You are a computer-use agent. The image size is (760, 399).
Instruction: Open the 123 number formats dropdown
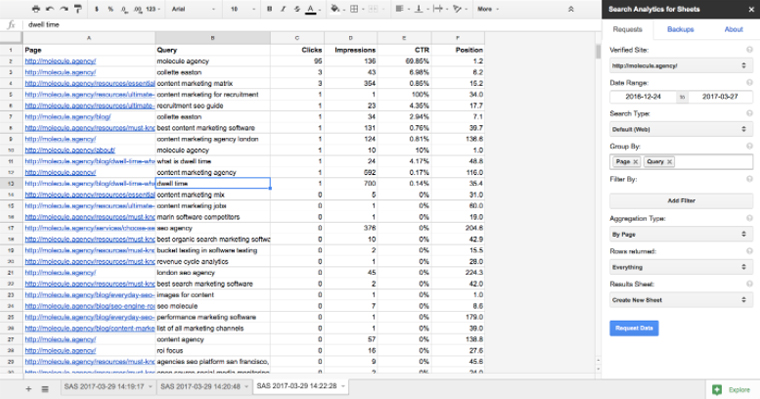(x=153, y=9)
